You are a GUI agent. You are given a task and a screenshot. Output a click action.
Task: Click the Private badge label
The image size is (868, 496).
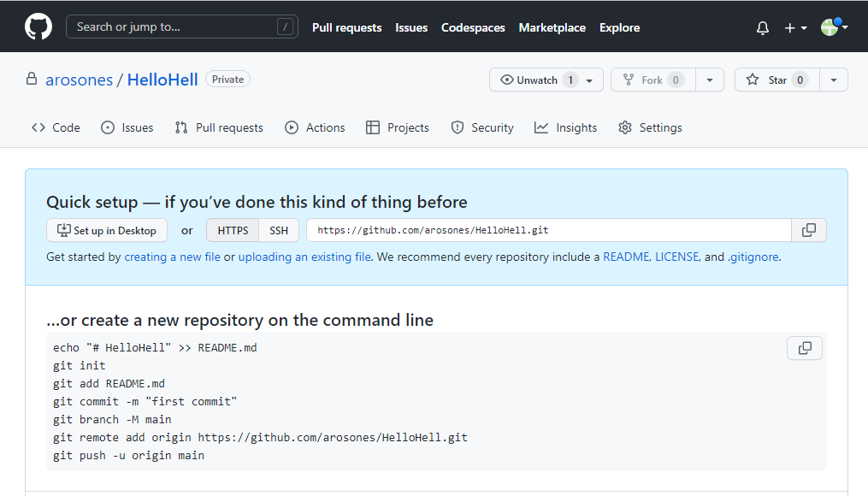[x=227, y=80]
